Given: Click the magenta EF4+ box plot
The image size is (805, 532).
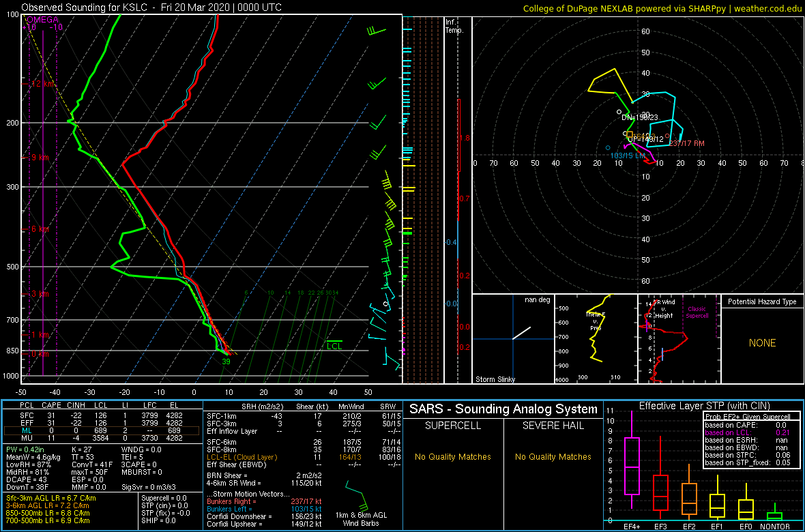Looking at the screenshot, I should click(x=631, y=460).
